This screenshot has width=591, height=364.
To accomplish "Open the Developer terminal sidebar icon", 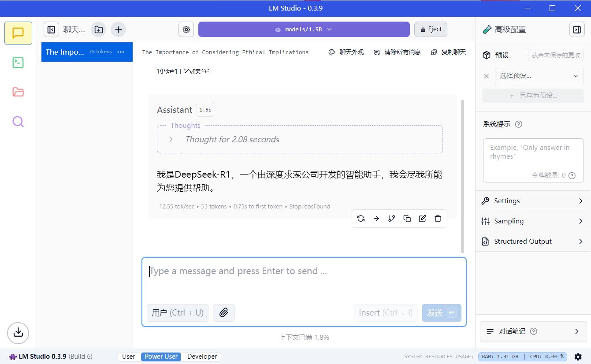I will (x=18, y=63).
